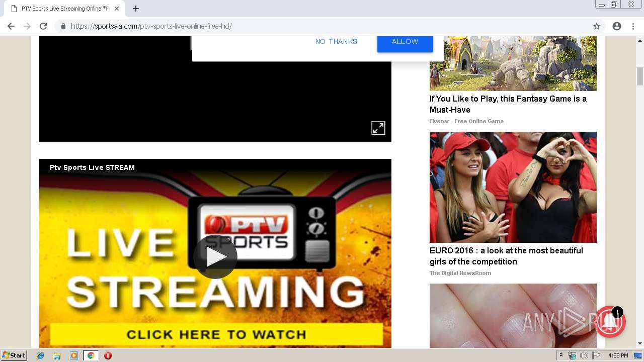This screenshot has height=362, width=644.
Task: Go back to the previous page
Action: point(11,26)
